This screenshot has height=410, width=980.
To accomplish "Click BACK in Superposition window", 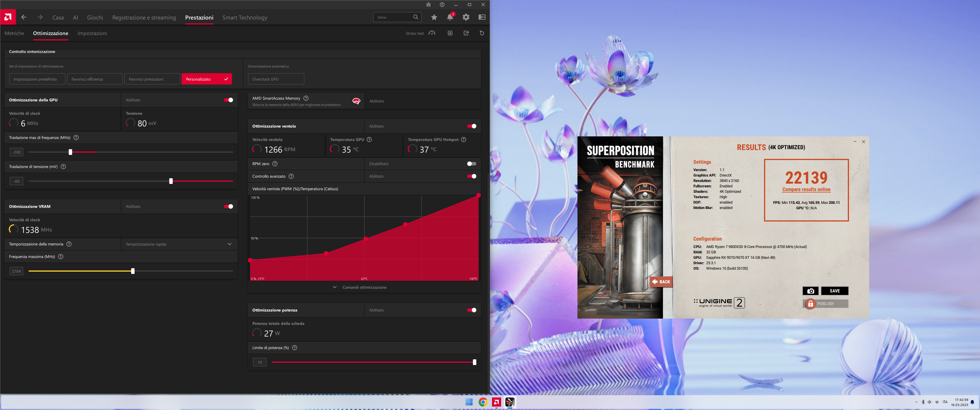I will (661, 282).
